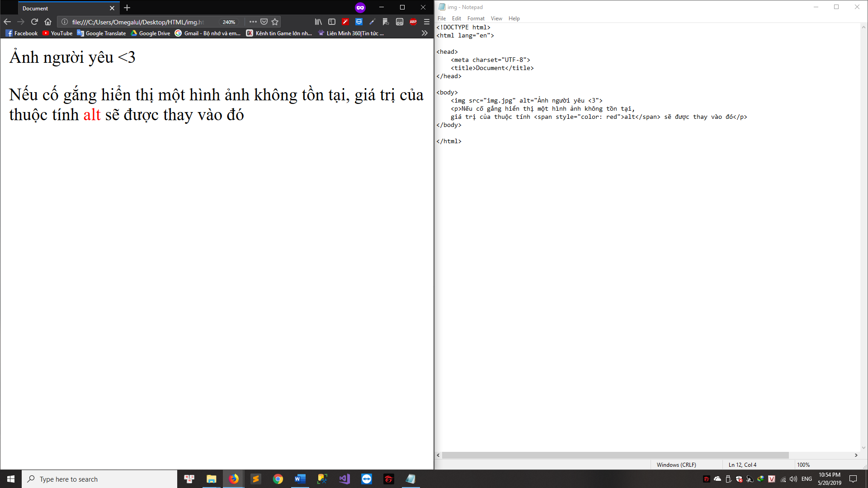Reload the current Firefox page
868x488 pixels.
coord(34,22)
